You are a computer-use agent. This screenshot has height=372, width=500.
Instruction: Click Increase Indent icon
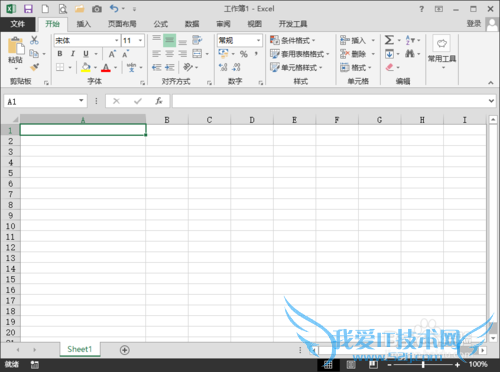point(170,67)
